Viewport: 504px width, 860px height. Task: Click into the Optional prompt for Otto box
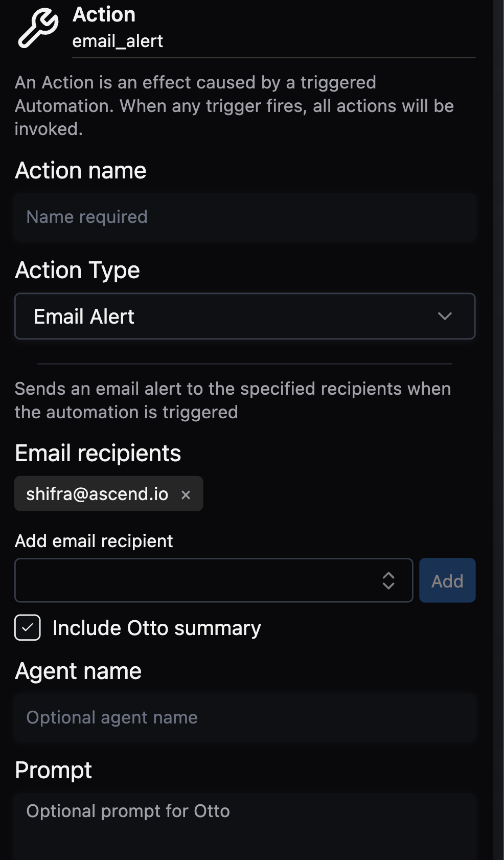click(x=244, y=823)
